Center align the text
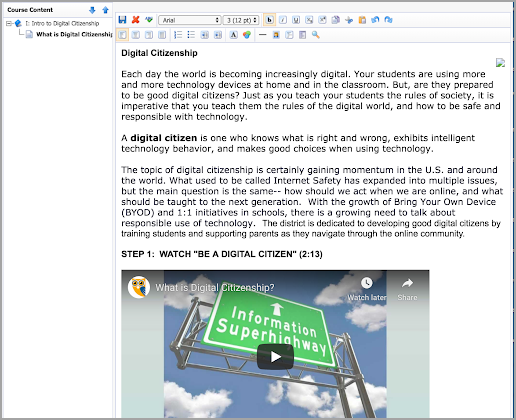Image resolution: width=516 pixels, height=420 pixels. pos(136,35)
